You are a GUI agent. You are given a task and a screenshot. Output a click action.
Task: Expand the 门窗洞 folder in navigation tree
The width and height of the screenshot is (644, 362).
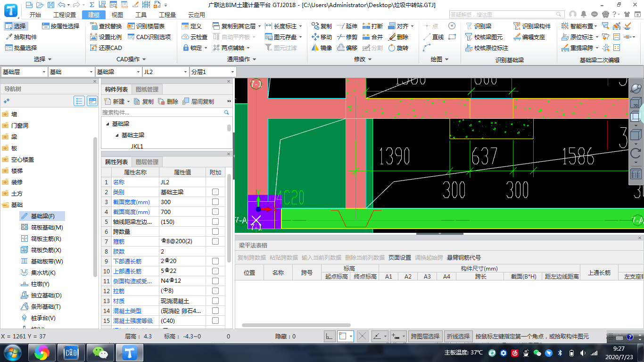(5, 125)
